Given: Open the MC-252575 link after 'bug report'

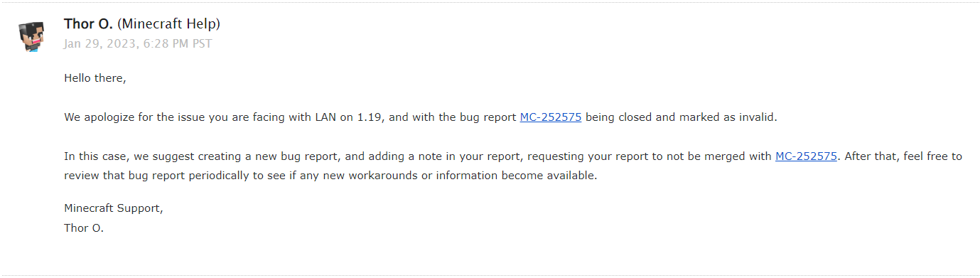Looking at the screenshot, I should pyautogui.click(x=551, y=117).
